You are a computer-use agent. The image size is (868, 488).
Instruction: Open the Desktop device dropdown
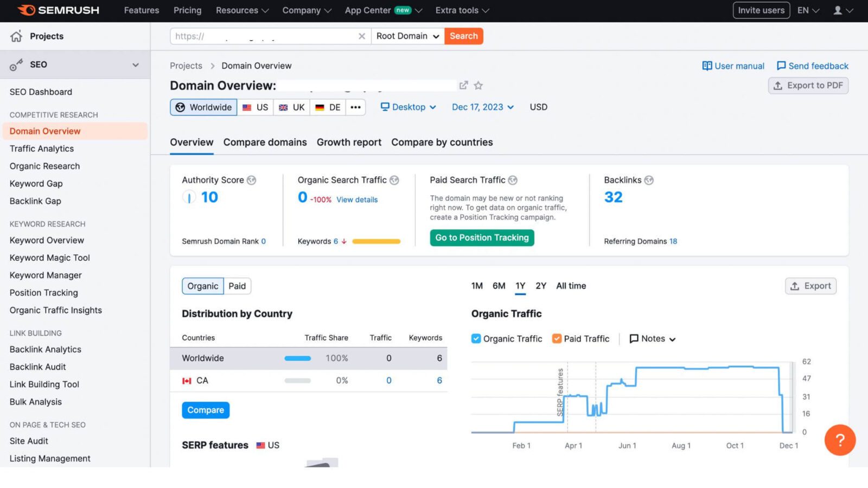[x=408, y=107]
